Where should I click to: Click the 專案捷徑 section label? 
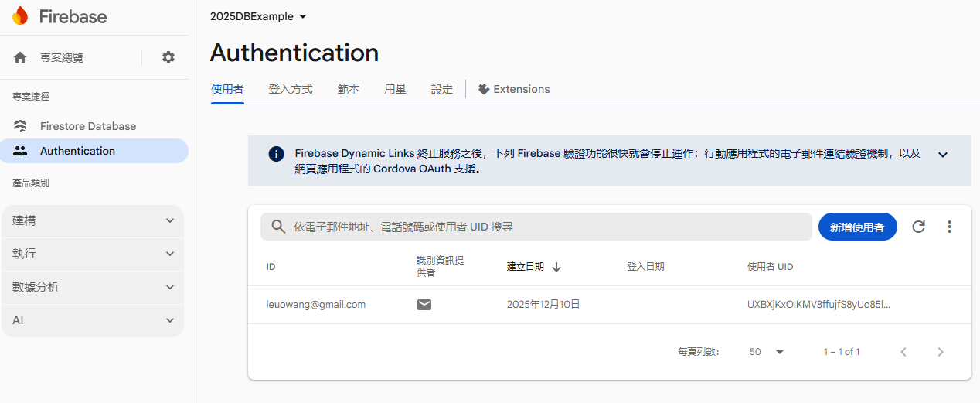coord(31,97)
